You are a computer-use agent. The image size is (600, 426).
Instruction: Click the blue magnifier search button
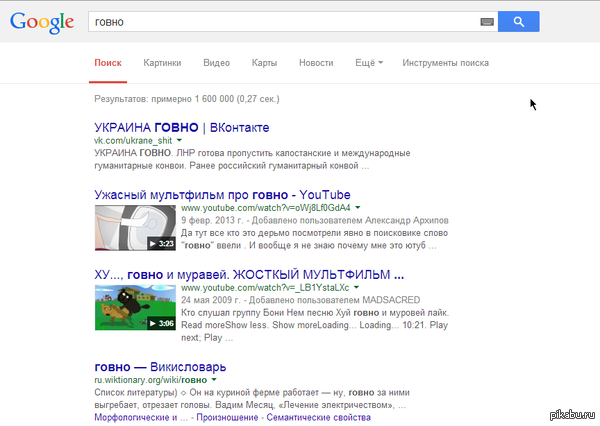click(x=518, y=21)
